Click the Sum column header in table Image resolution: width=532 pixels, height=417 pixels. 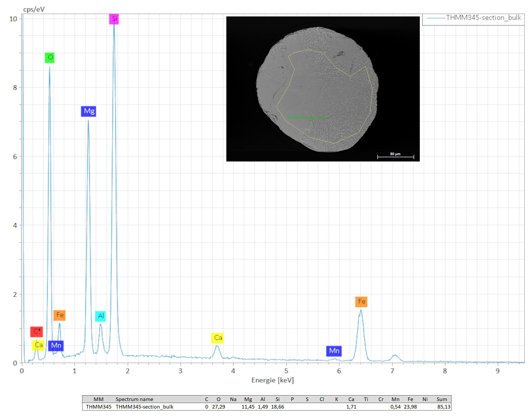[442, 399]
